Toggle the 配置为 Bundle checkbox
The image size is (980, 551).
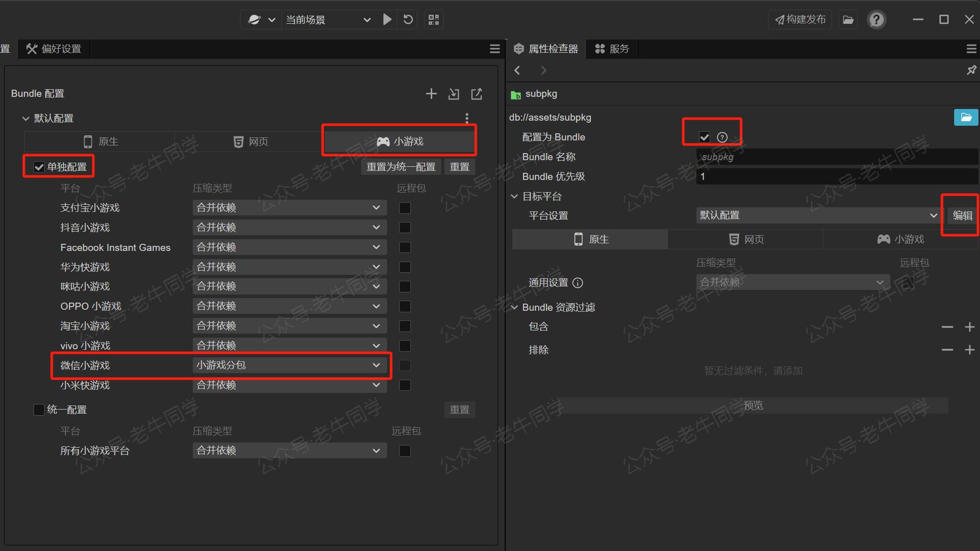pyautogui.click(x=704, y=137)
